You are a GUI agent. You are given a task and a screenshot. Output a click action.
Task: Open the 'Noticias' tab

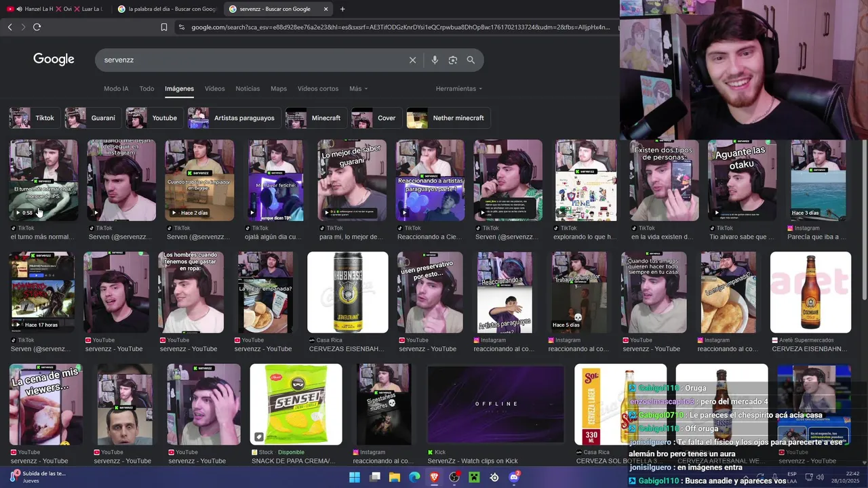(248, 89)
